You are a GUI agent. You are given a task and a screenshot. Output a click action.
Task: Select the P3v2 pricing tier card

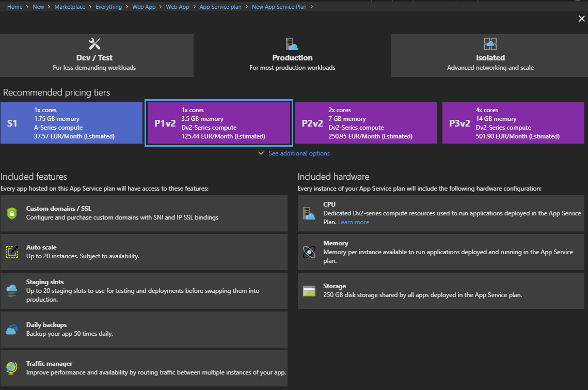pyautogui.click(x=513, y=123)
